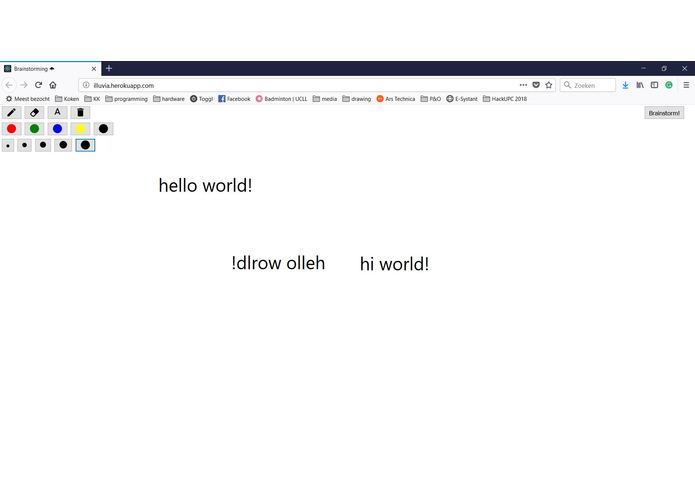
Task: Open the library icon
Action: 640,85
